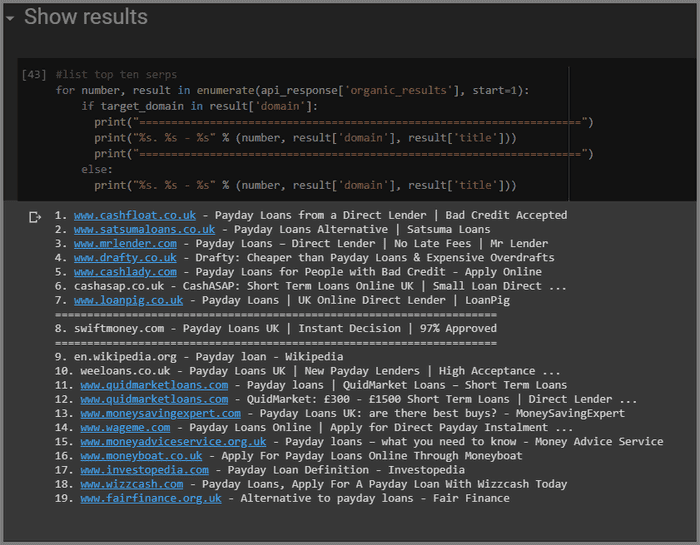Click the cell output toggle icon
Screen dimensions: 700x545
tap(34, 217)
